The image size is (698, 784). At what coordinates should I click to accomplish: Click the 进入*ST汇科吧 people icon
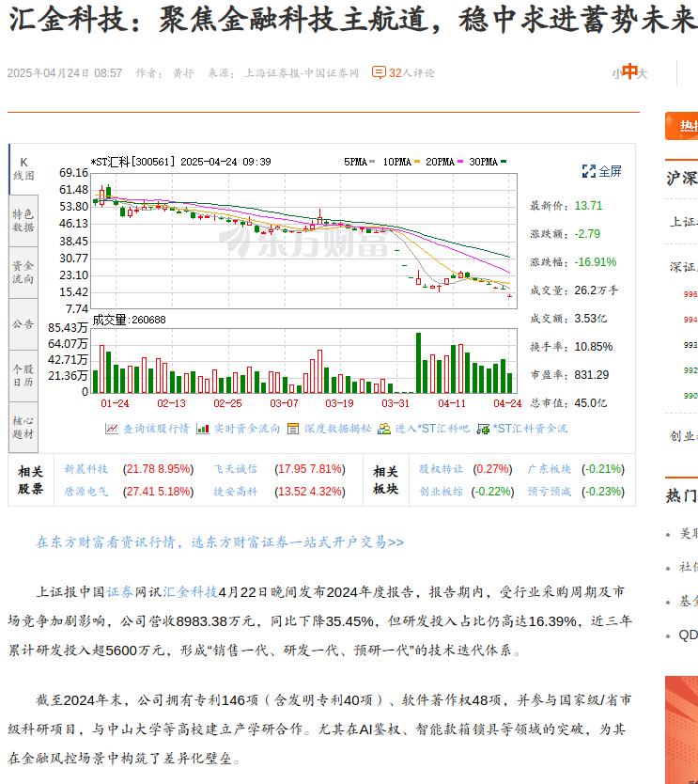384,429
